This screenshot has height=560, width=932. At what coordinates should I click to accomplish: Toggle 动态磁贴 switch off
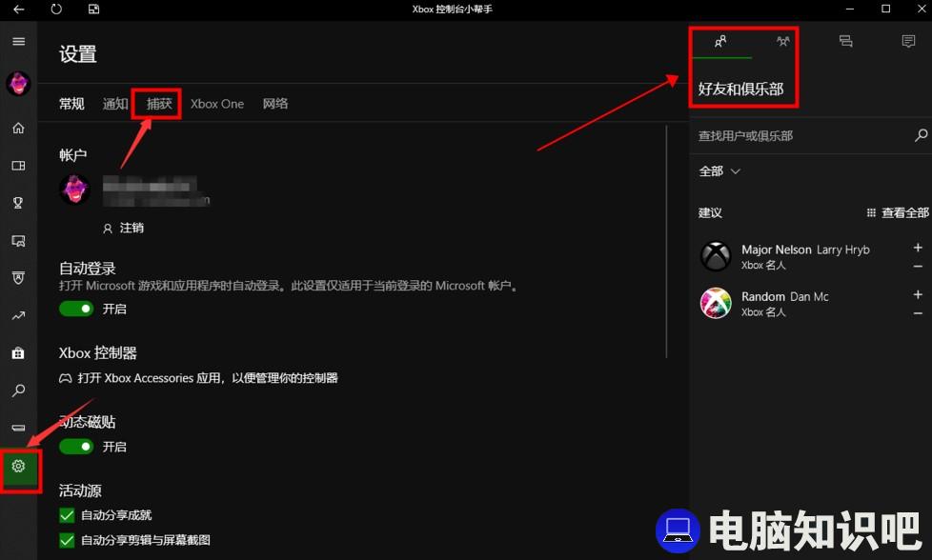pos(76,446)
